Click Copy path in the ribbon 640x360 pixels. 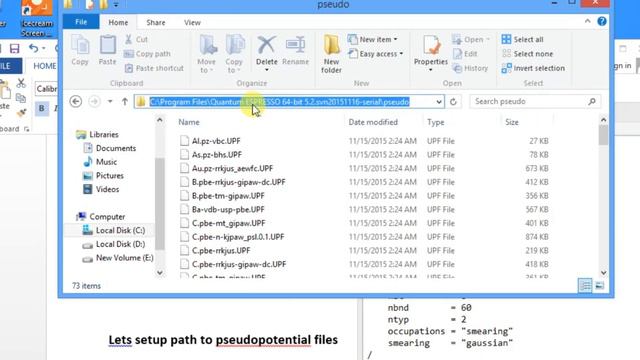[147, 53]
